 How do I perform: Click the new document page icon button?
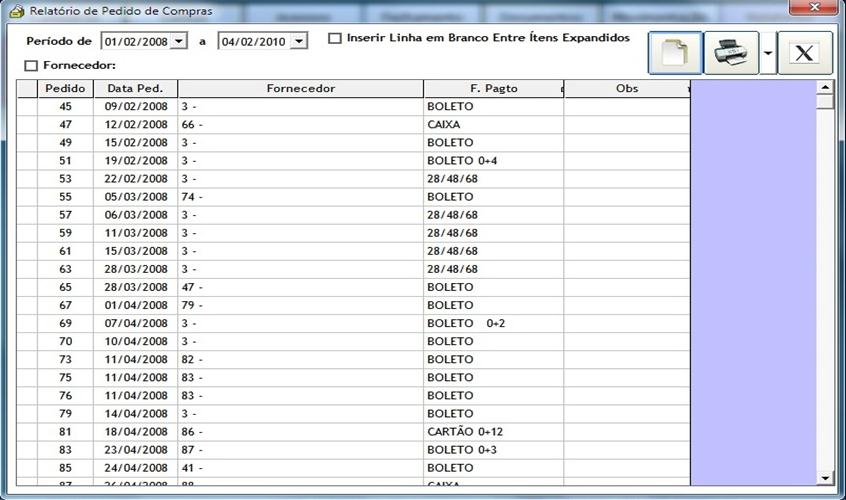click(x=675, y=53)
